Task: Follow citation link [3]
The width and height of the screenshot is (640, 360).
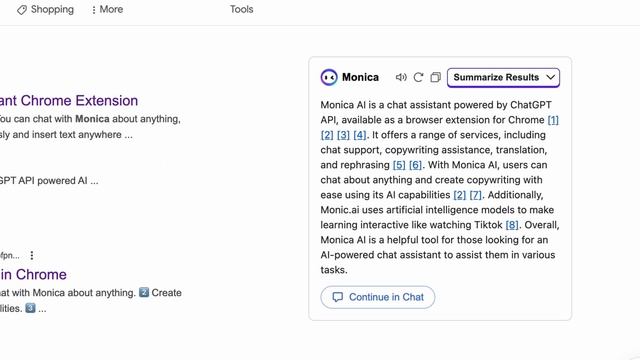Action: [x=343, y=135]
